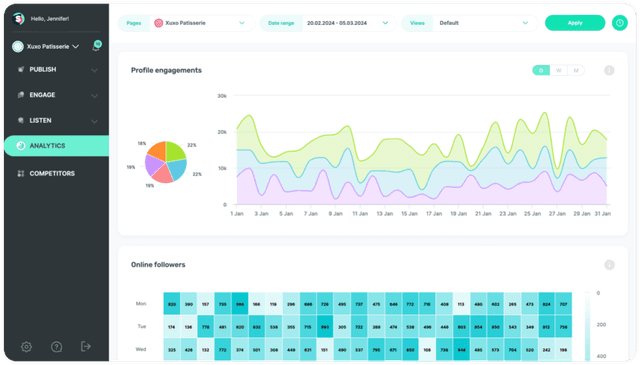
Task: Click the blue pie chart slice
Action: pyautogui.click(x=178, y=169)
